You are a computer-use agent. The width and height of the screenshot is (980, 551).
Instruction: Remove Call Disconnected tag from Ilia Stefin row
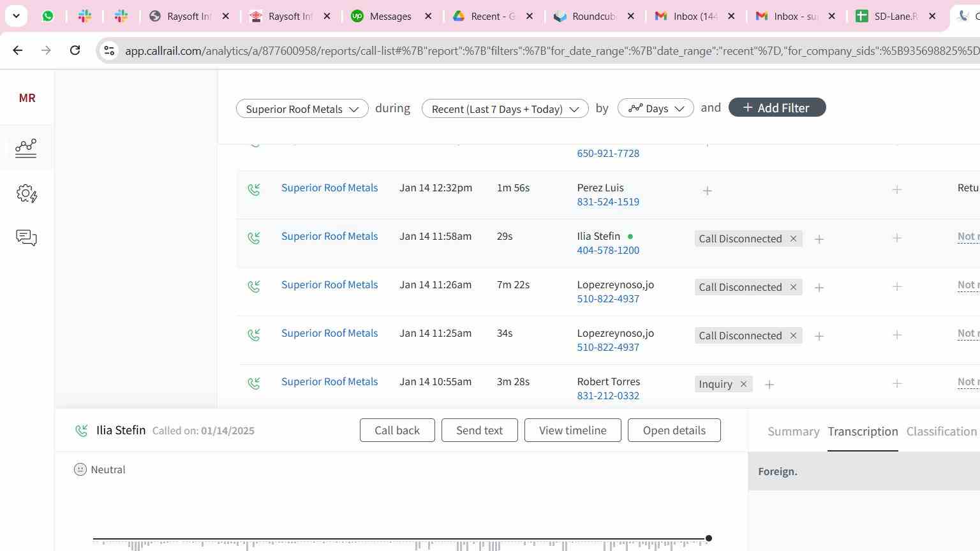(x=793, y=239)
